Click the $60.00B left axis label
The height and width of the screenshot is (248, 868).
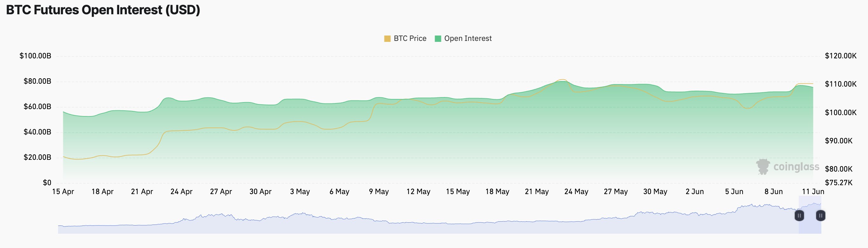(37, 107)
